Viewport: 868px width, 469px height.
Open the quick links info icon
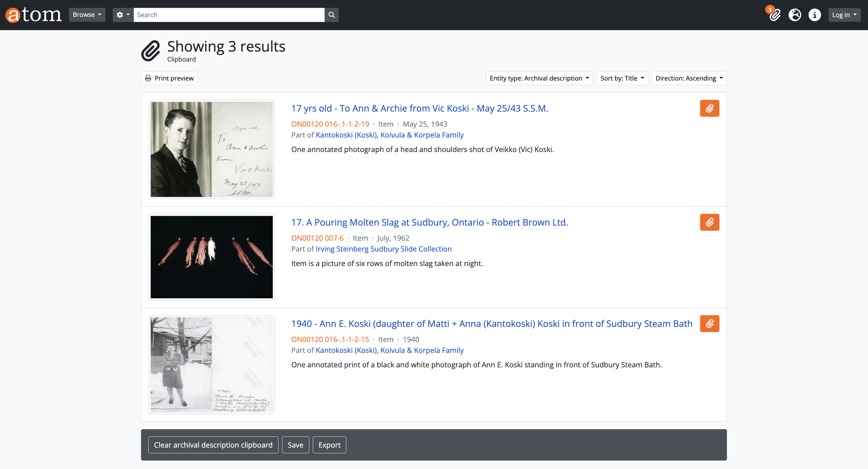(814, 15)
